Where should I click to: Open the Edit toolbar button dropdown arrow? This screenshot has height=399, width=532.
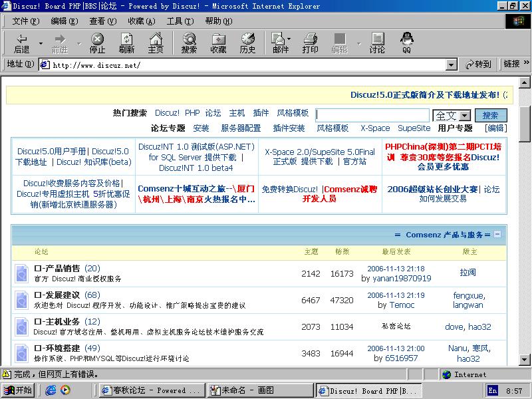pyautogui.click(x=358, y=43)
